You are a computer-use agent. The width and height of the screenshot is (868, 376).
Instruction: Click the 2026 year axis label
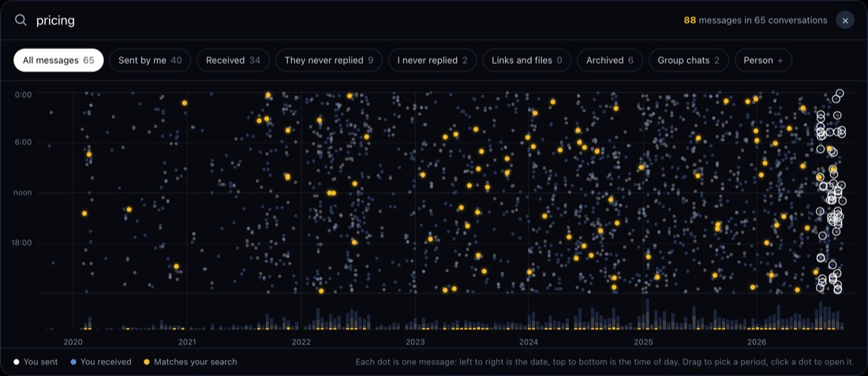[757, 342]
